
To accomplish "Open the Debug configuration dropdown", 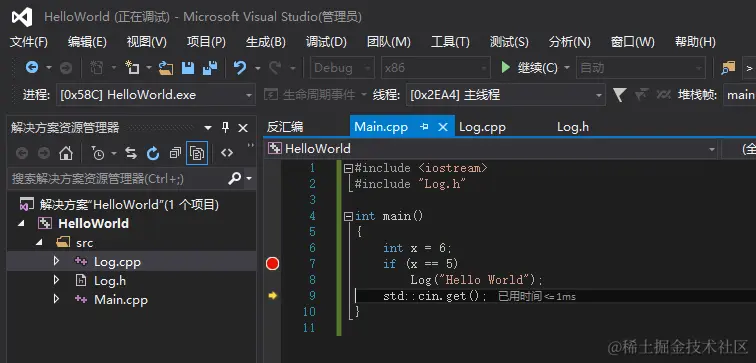I will click(342, 68).
